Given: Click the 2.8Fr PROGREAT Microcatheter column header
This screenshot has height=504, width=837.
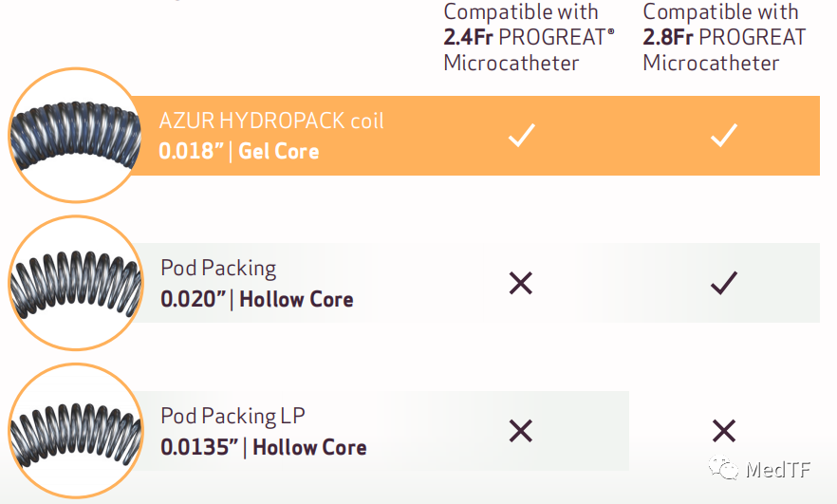Looking at the screenshot, I should click(x=724, y=38).
